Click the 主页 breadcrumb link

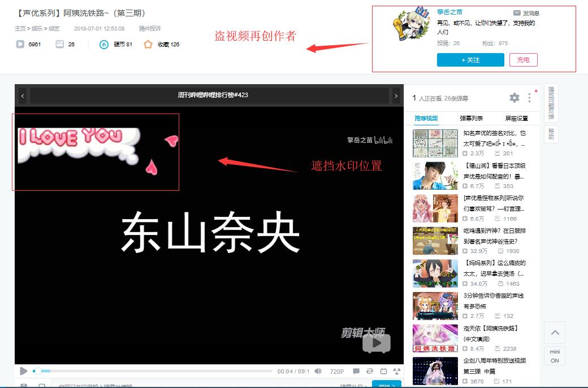click(x=20, y=28)
